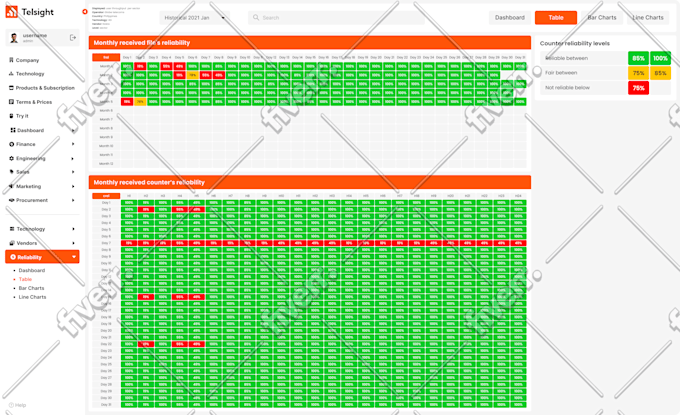Expand the Engineering submenu arrow
Image resolution: width=680 pixels, height=415 pixels.
(x=73, y=158)
